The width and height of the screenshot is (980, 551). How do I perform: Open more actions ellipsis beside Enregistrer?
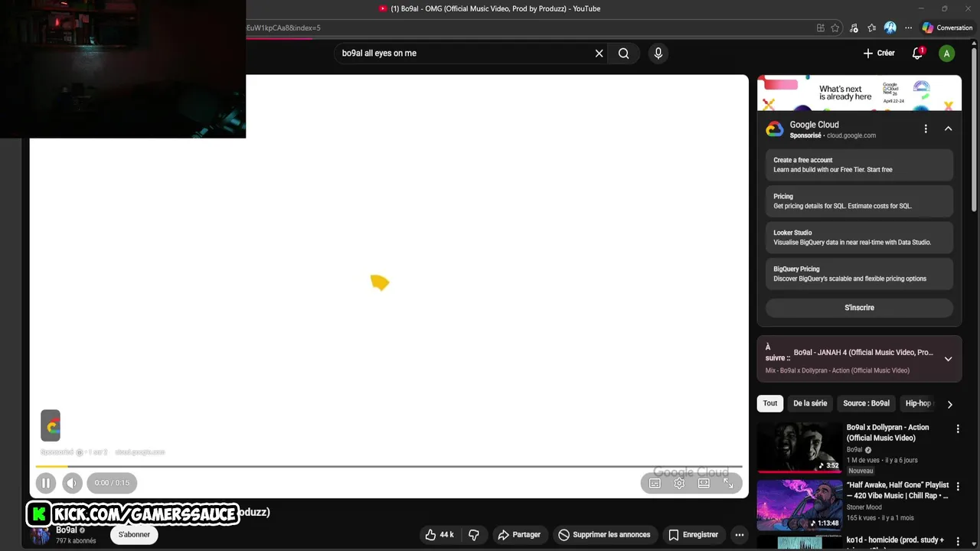(x=739, y=535)
